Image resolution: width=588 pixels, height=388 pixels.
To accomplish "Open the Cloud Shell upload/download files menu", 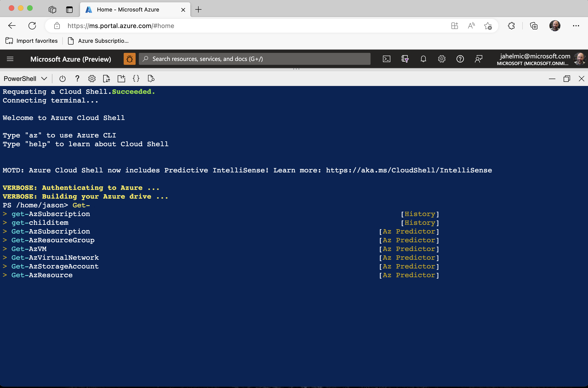I will [107, 78].
